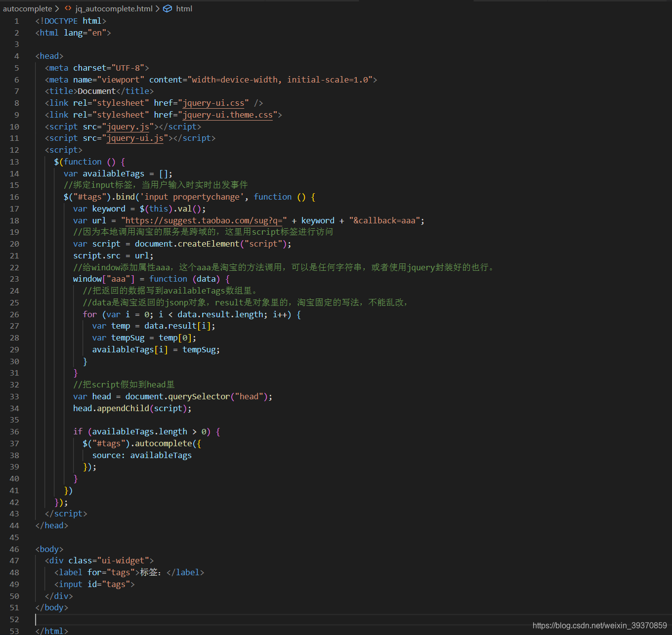This screenshot has width=672, height=635.
Task: Place cursor on availableTags variable at line 14
Action: tap(114, 173)
